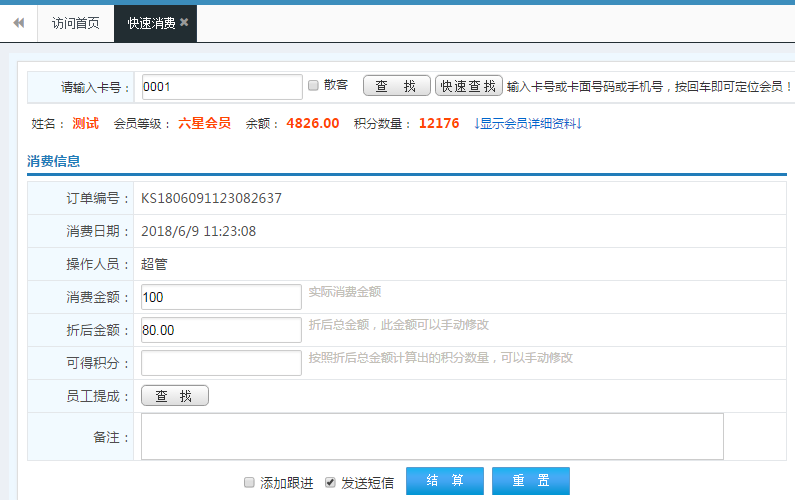Close the 快速消费 tab
This screenshot has width=795, height=500.
click(184, 22)
